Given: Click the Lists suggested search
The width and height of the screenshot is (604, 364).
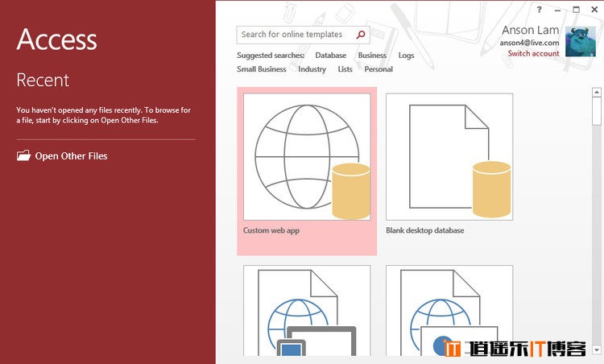Looking at the screenshot, I should (345, 69).
